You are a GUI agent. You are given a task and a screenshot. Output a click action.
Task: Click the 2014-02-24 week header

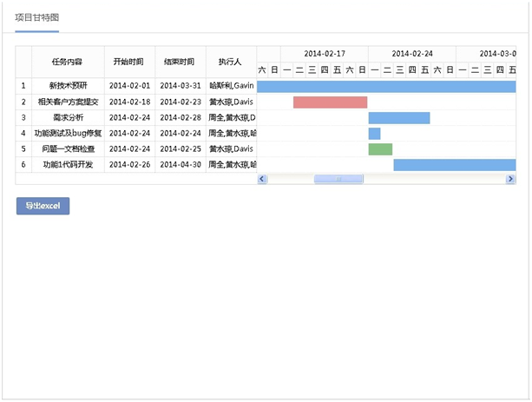tap(412, 54)
